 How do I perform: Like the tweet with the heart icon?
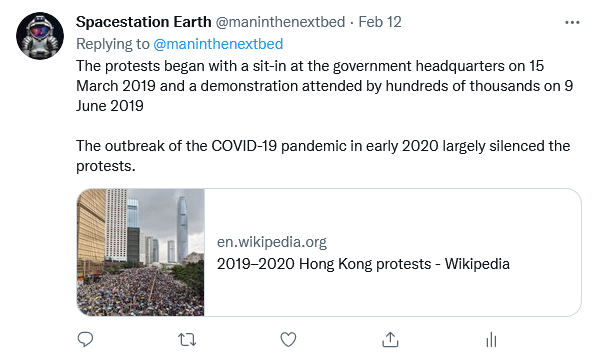click(288, 339)
